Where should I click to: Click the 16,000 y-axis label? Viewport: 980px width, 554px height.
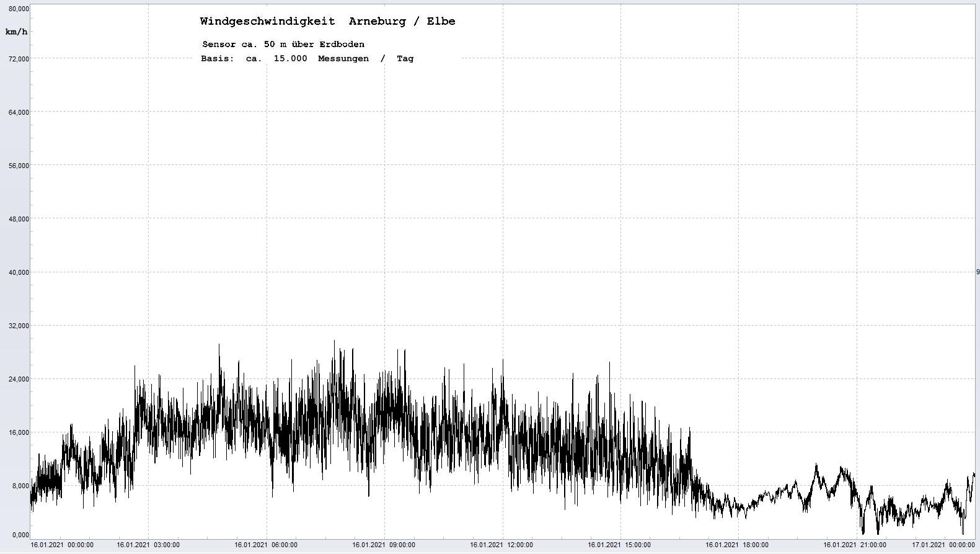coord(19,432)
